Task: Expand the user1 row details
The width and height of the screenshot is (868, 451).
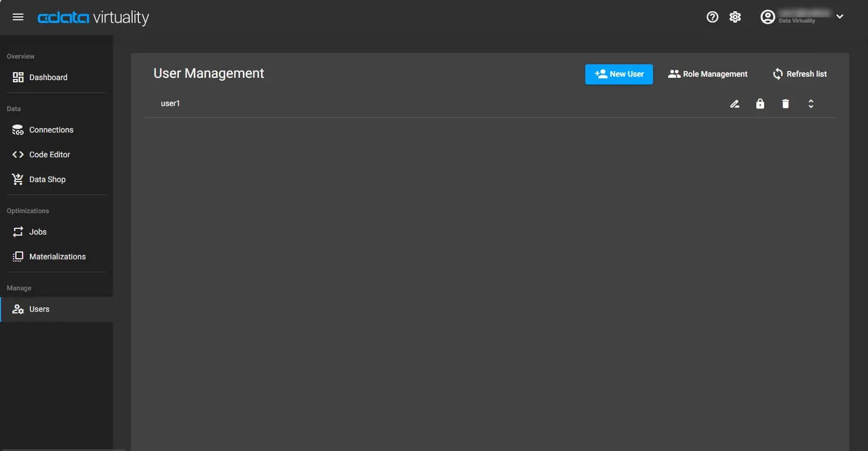Action: [x=811, y=104]
